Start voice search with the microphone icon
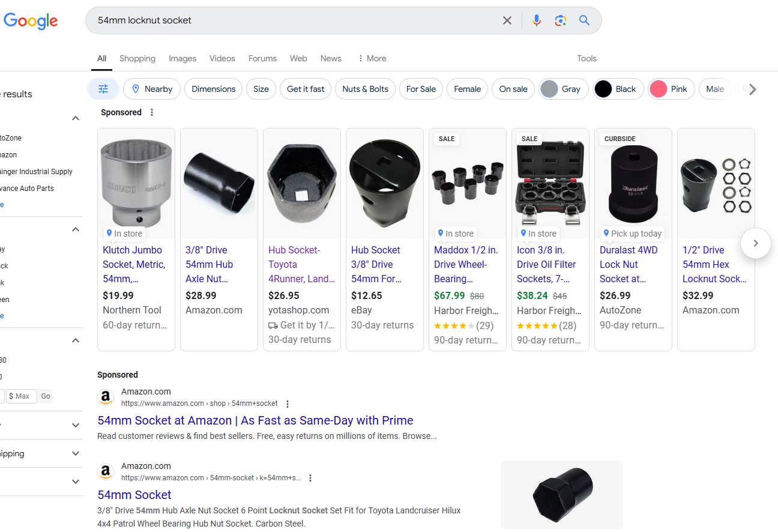778x532 pixels. (x=537, y=20)
